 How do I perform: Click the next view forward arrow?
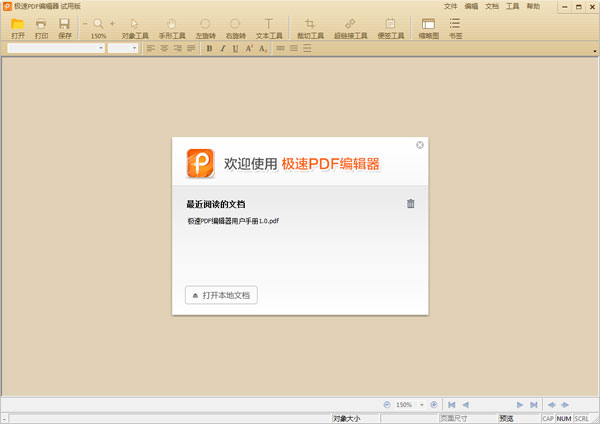coord(565,404)
